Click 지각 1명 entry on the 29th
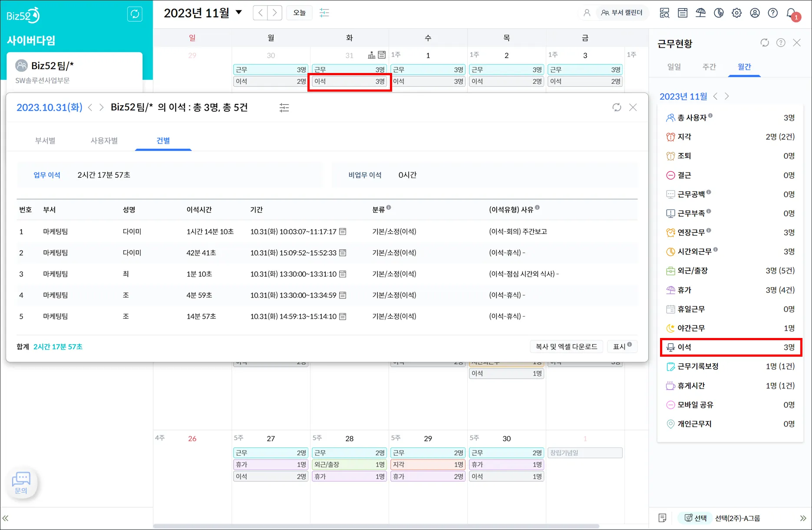 428,464
